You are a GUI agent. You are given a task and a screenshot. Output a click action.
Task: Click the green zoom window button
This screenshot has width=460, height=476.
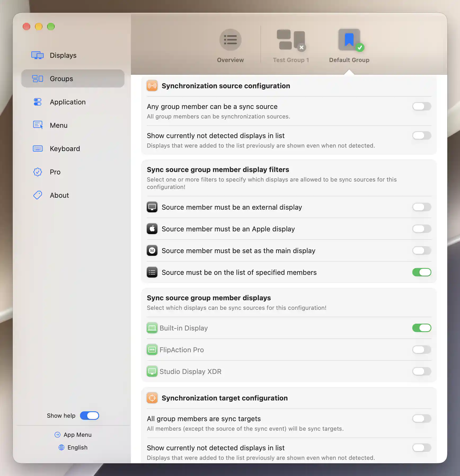(51, 27)
